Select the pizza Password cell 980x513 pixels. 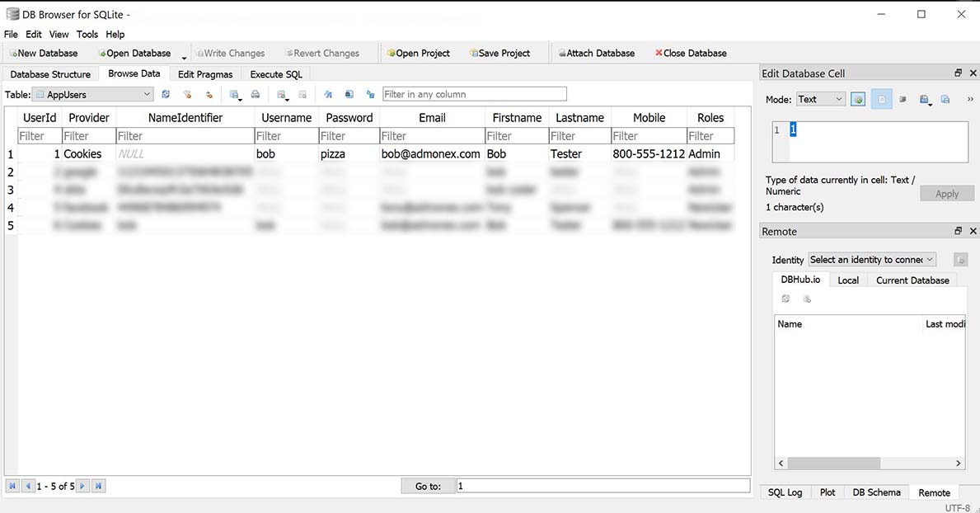point(349,154)
